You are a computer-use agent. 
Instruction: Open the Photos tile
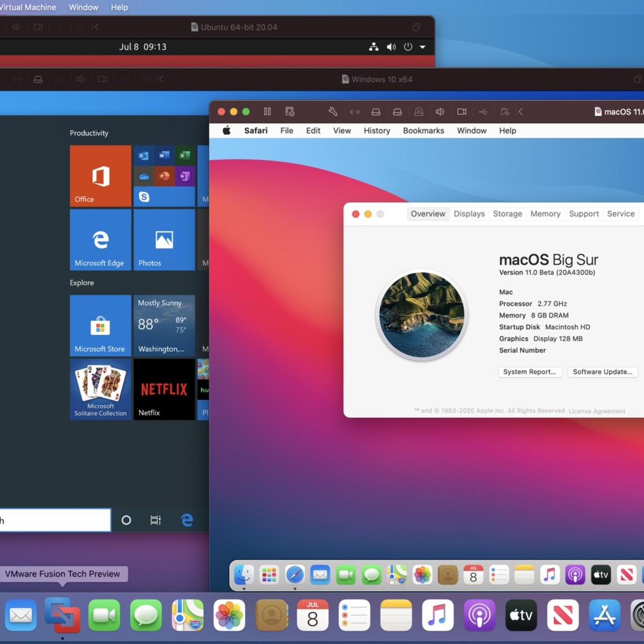164,240
